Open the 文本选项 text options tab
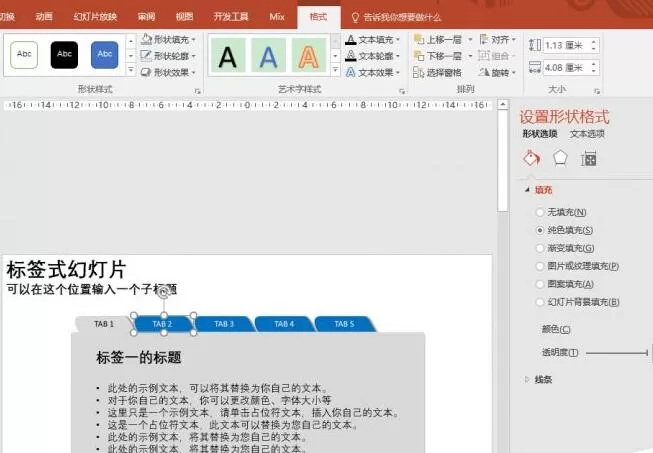This screenshot has height=453, width=653. click(x=587, y=134)
